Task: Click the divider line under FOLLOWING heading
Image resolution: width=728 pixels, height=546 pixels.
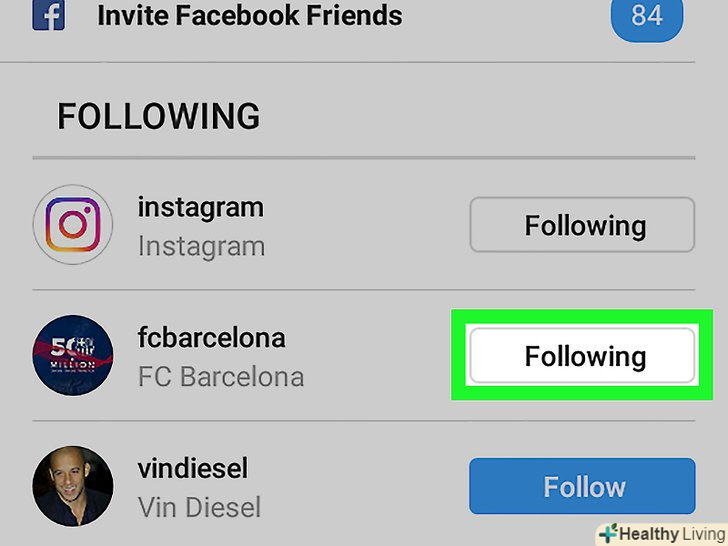Action: pyautogui.click(x=364, y=158)
